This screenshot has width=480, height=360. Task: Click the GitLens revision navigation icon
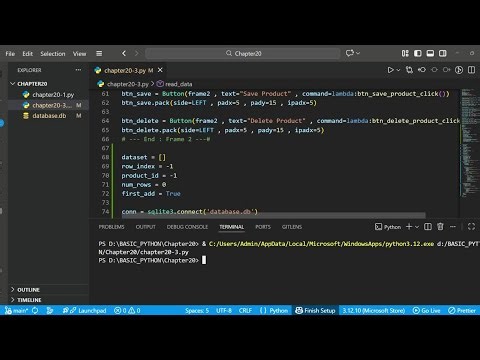pos(422,70)
